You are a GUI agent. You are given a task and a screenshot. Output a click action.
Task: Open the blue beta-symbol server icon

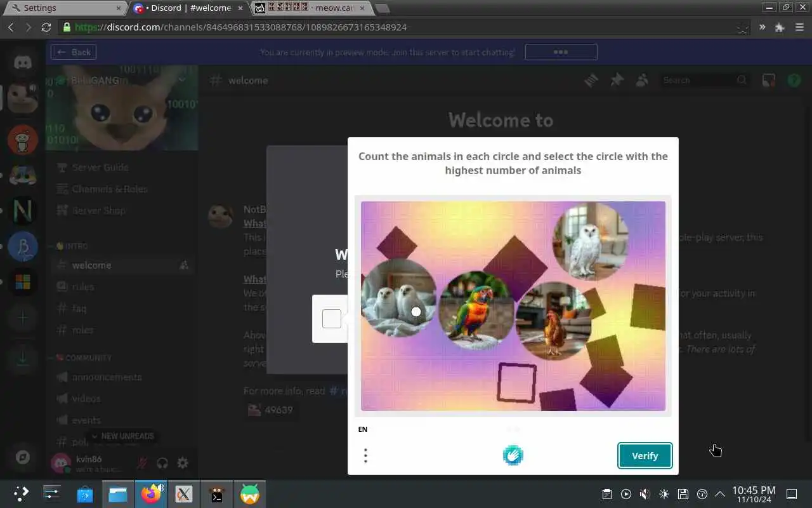23,246
